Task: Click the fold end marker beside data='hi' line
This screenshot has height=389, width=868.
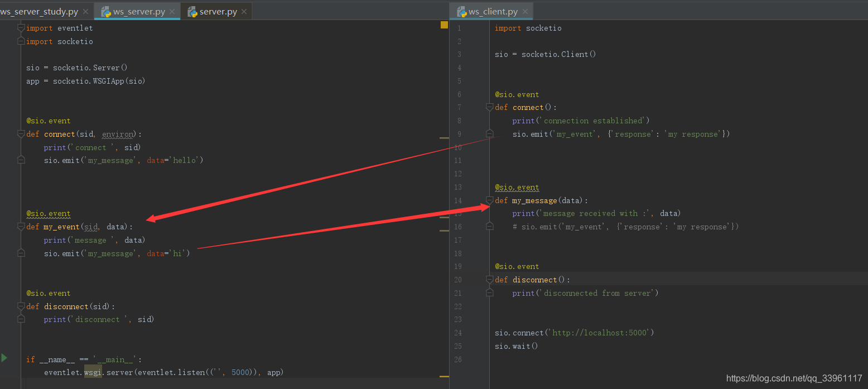Action: pos(21,253)
